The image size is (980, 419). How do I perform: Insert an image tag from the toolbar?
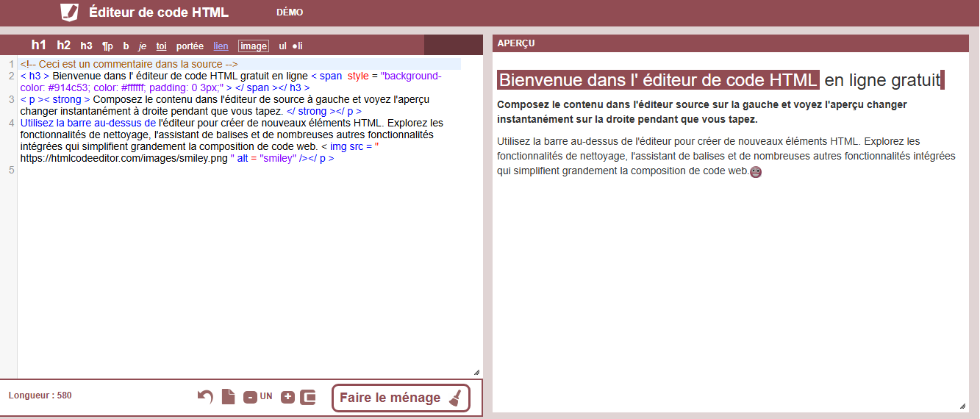(x=254, y=46)
